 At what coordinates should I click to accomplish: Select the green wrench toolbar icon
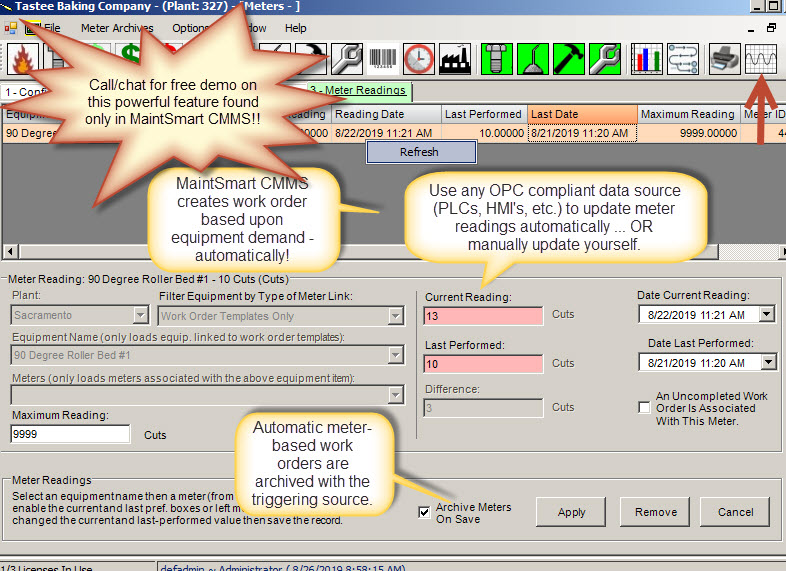tap(605, 59)
